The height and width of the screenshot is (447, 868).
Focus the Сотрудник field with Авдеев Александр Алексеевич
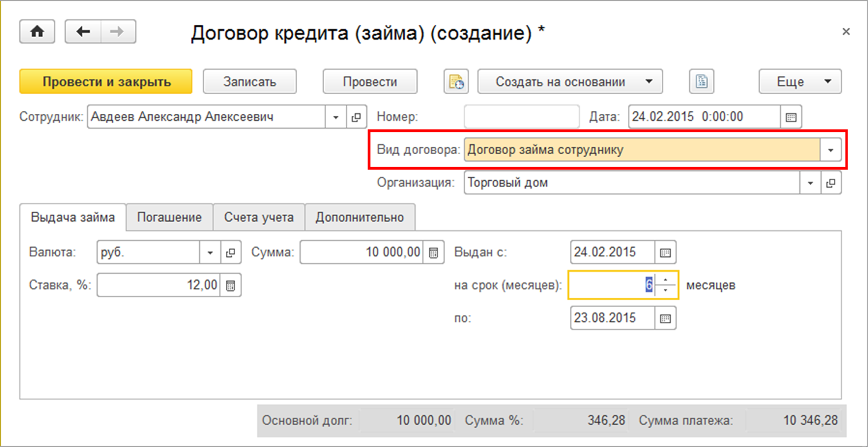coord(207,116)
